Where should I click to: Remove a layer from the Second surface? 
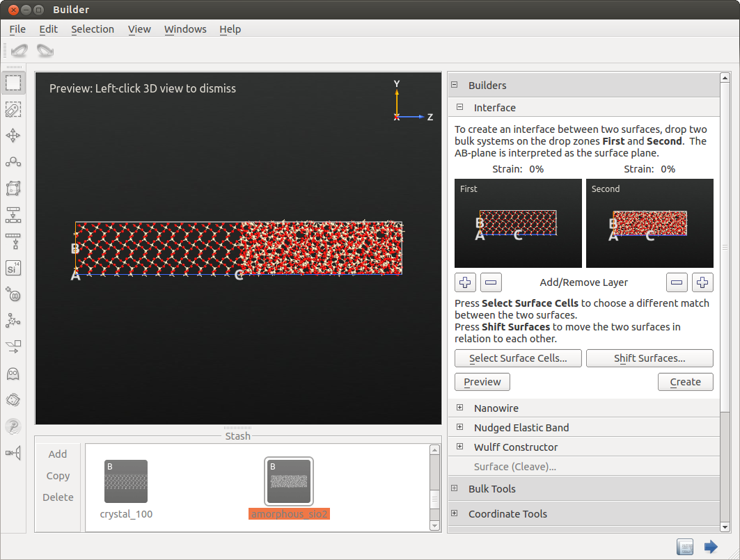(x=677, y=282)
